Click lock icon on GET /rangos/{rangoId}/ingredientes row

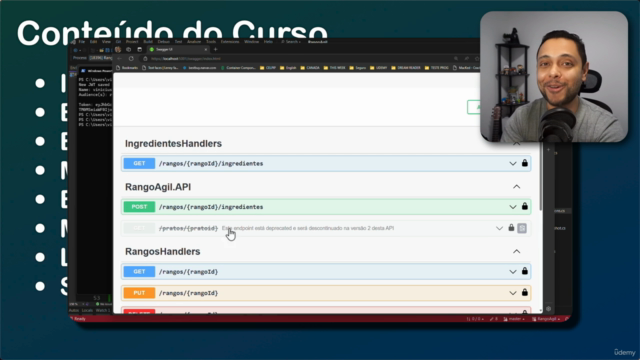coord(524,163)
